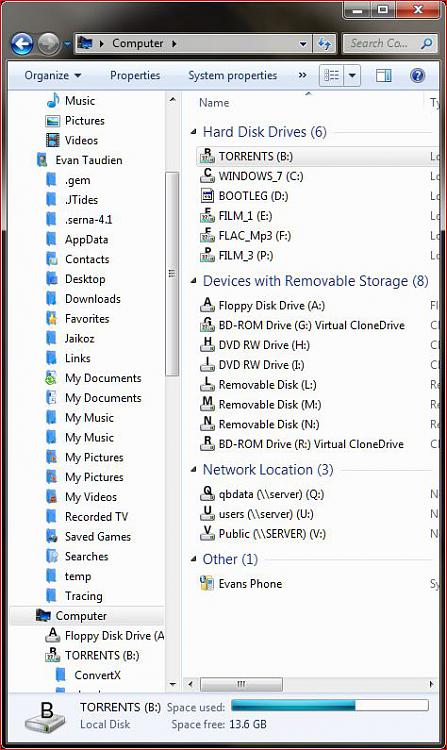The width and height of the screenshot is (447, 750).
Task: Select the TORRENTS (B:) drive icon in list
Action: pyautogui.click(x=207, y=156)
